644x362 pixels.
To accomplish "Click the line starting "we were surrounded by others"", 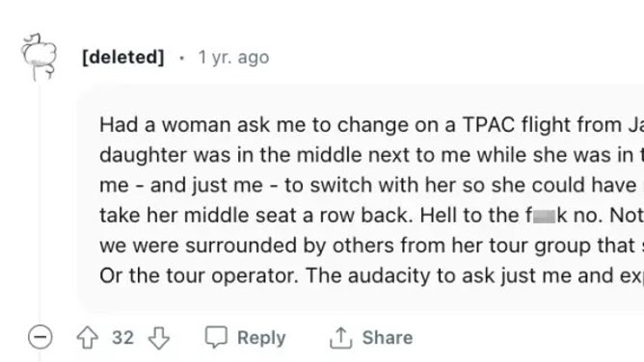I will pos(371,246).
